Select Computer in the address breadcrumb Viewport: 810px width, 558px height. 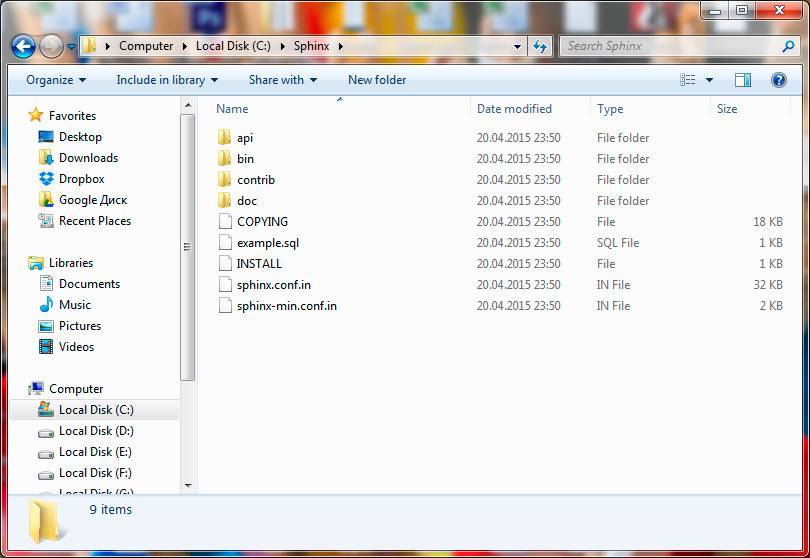coord(146,46)
